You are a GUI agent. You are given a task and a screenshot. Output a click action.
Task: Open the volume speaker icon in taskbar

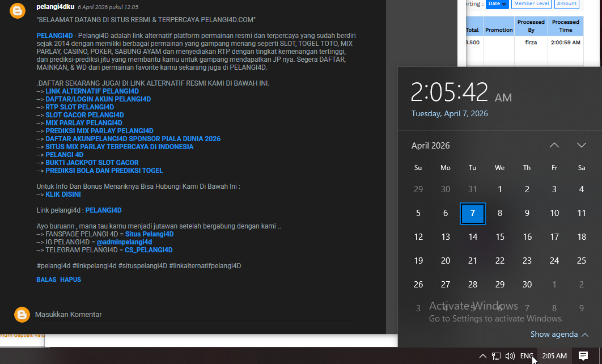click(x=510, y=356)
